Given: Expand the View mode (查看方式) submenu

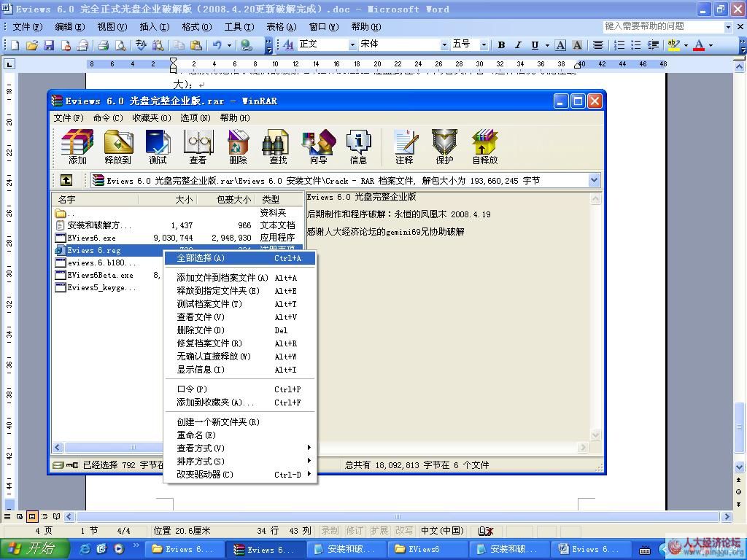Looking at the screenshot, I should tap(240, 448).
